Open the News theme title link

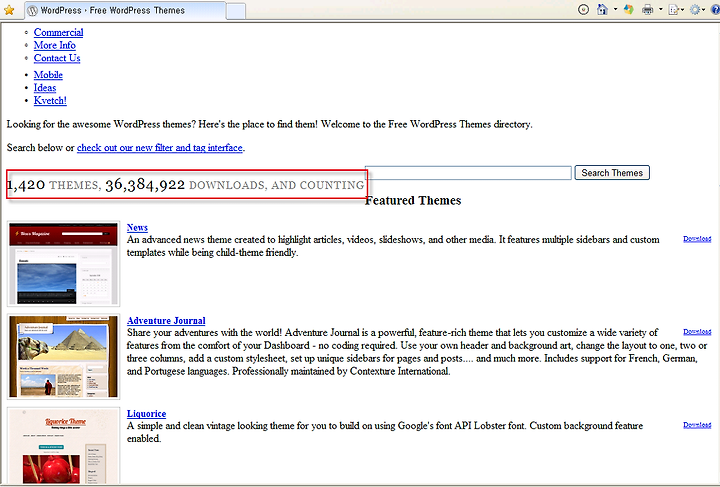coord(137,227)
